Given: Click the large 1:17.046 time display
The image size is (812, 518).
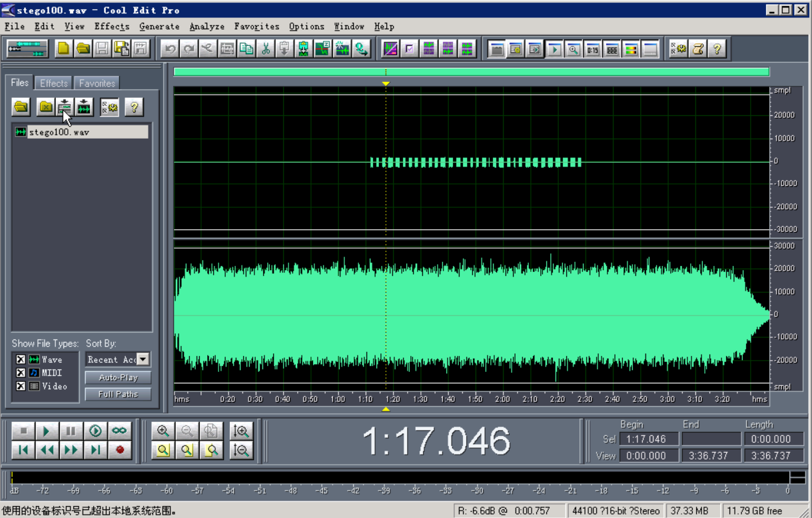Looking at the screenshot, I should (x=436, y=441).
